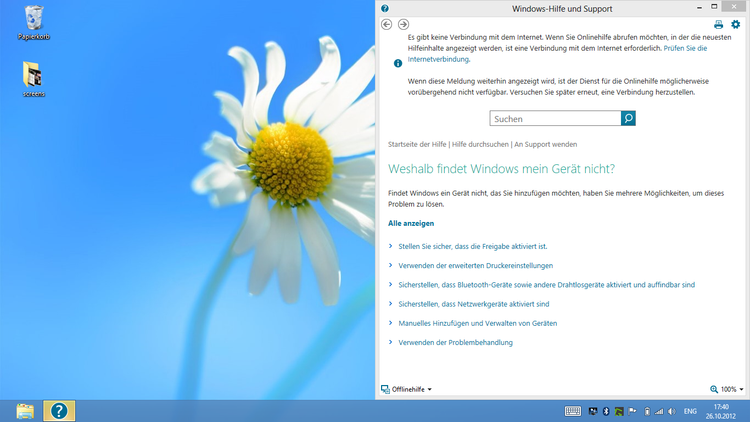Expand 'Verwenden der Problembehandlung' section
Image resolution: width=750 pixels, height=422 pixels.
455,342
